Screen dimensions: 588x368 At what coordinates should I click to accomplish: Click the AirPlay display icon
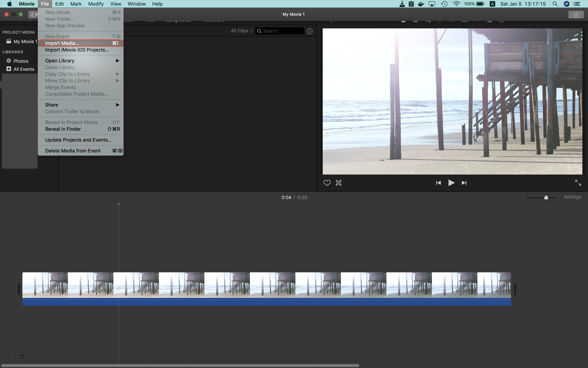coord(432,4)
